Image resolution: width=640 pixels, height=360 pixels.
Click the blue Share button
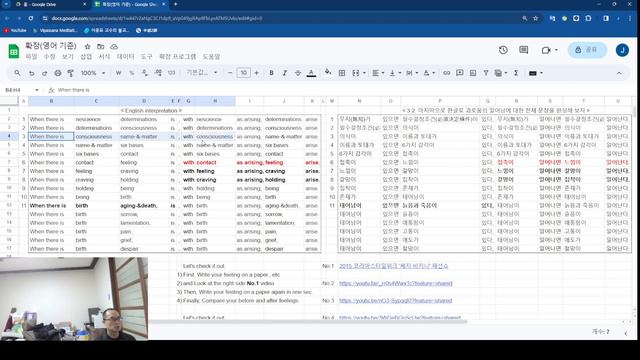click(587, 50)
